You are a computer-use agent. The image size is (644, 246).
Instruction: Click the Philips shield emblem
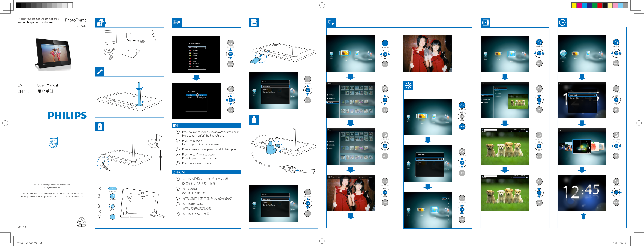[x=53, y=142]
